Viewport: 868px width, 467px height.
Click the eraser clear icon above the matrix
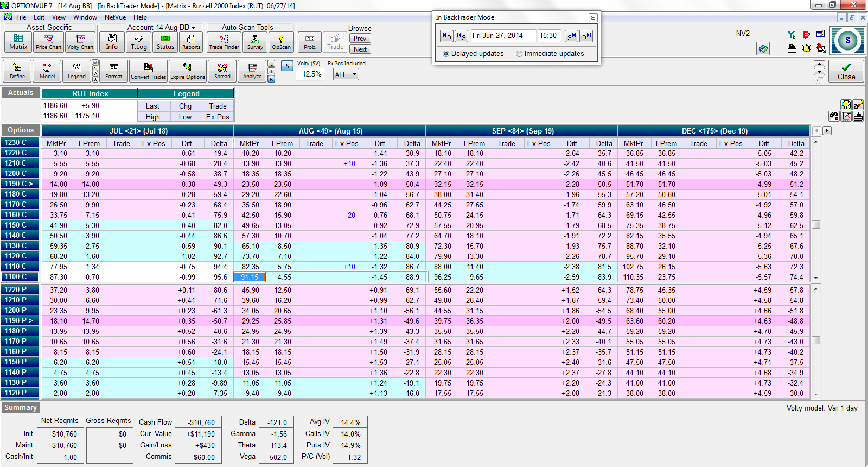click(858, 105)
